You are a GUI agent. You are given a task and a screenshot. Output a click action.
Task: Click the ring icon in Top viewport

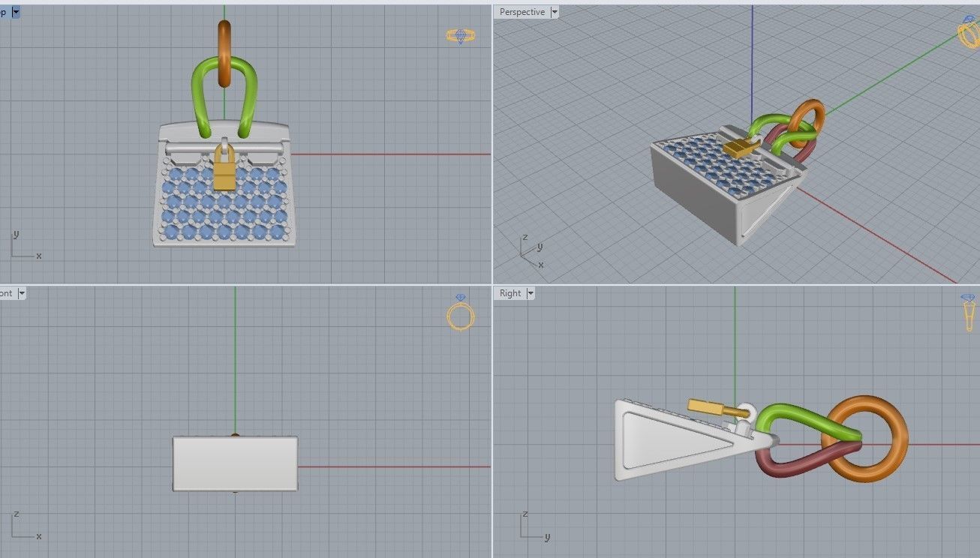pos(460,35)
